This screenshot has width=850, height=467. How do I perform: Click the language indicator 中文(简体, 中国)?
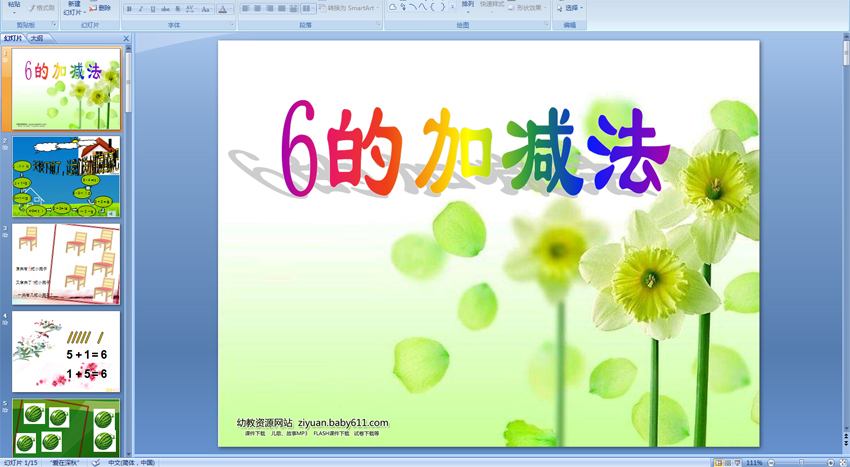tap(132, 462)
